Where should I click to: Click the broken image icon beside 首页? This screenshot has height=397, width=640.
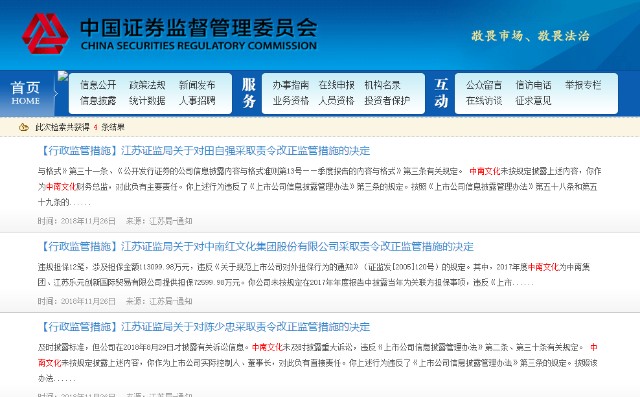[x=63, y=76]
